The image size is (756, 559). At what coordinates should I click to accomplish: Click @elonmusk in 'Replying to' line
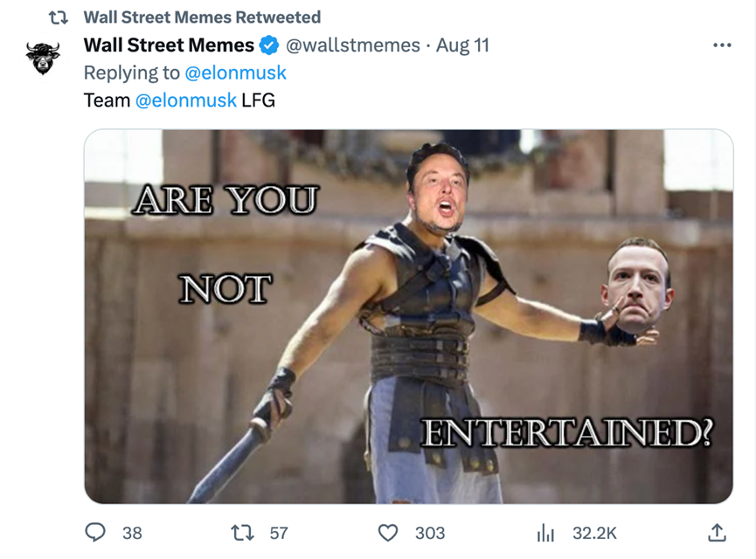[235, 72]
